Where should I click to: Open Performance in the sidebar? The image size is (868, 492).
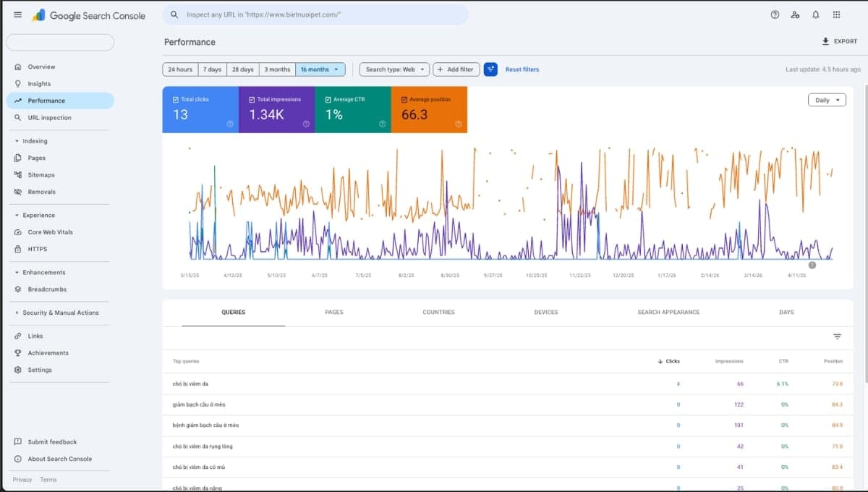pos(60,101)
